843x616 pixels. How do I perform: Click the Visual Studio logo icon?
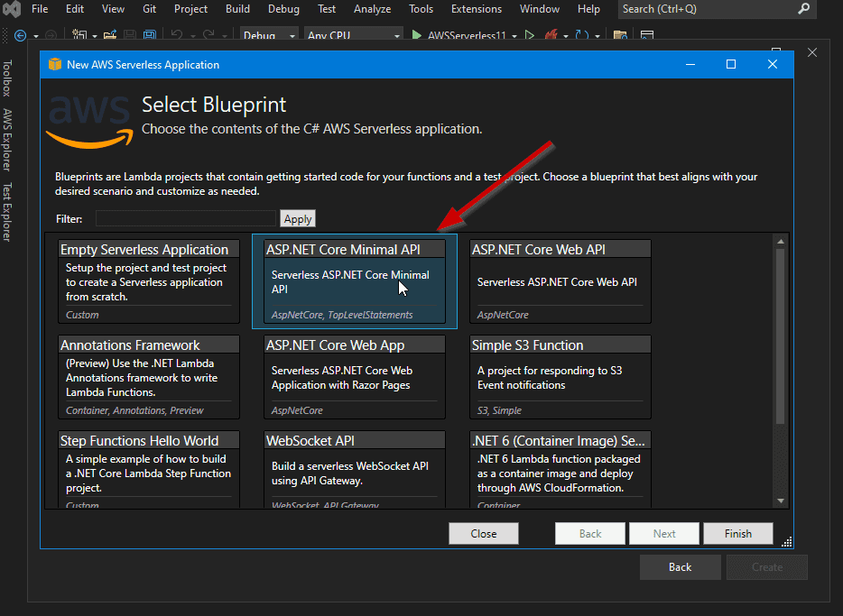tap(11, 10)
